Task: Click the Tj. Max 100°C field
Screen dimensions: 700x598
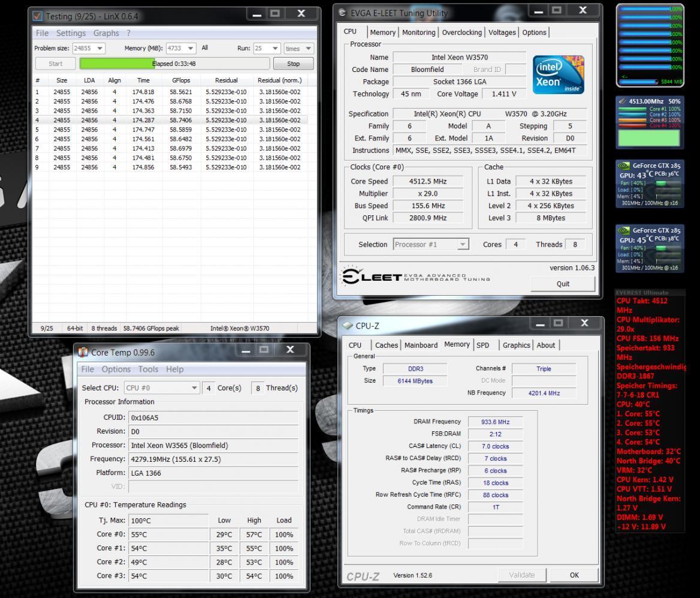Action: click(168, 521)
